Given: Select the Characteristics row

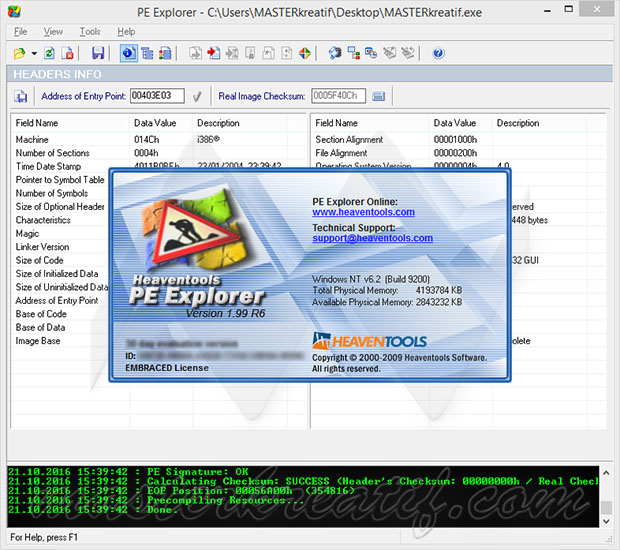Looking at the screenshot, I should pos(60,220).
